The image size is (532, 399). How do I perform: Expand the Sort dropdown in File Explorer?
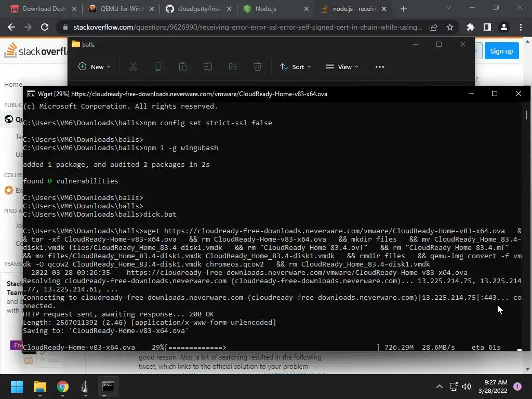[x=295, y=67]
